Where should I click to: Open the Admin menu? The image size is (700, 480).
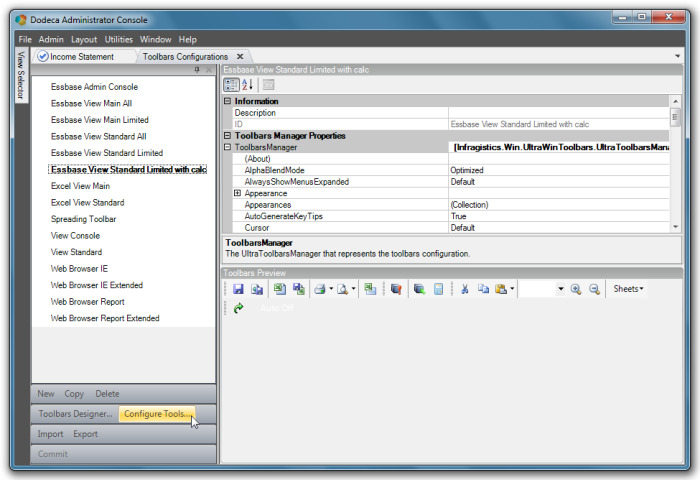[x=51, y=39]
